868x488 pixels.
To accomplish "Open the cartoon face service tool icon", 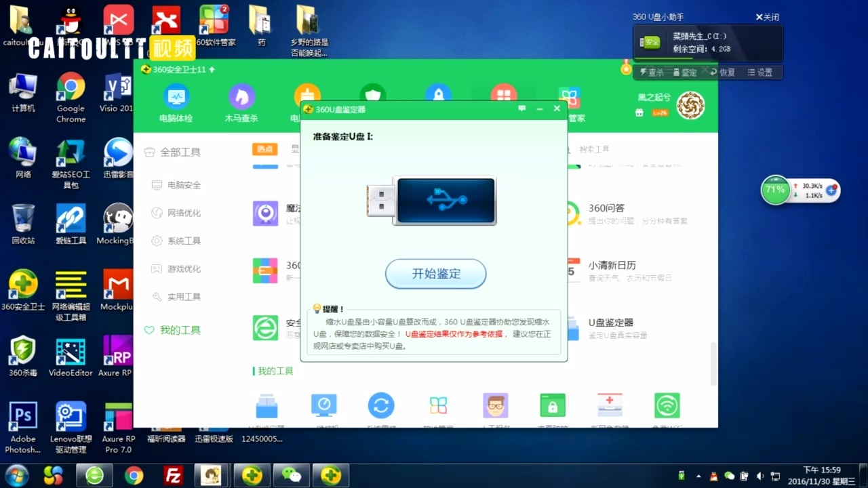I will [x=495, y=406].
